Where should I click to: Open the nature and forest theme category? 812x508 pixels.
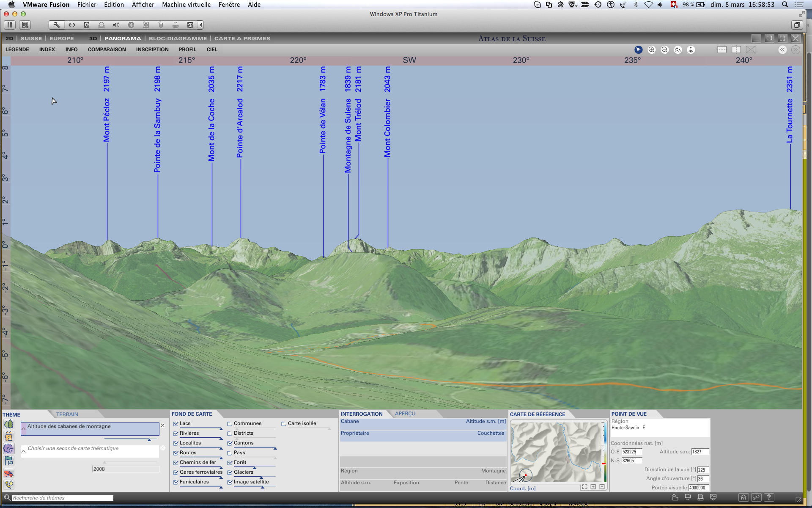(x=8, y=424)
